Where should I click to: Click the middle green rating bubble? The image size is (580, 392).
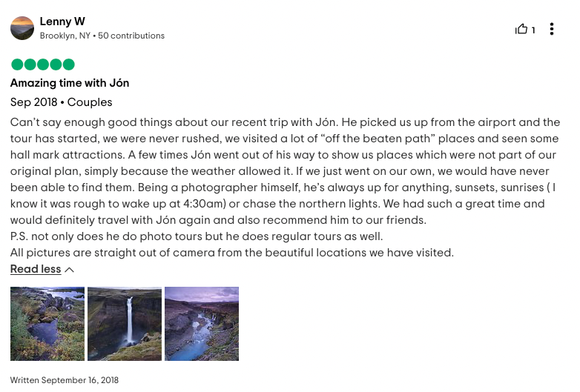click(43, 64)
